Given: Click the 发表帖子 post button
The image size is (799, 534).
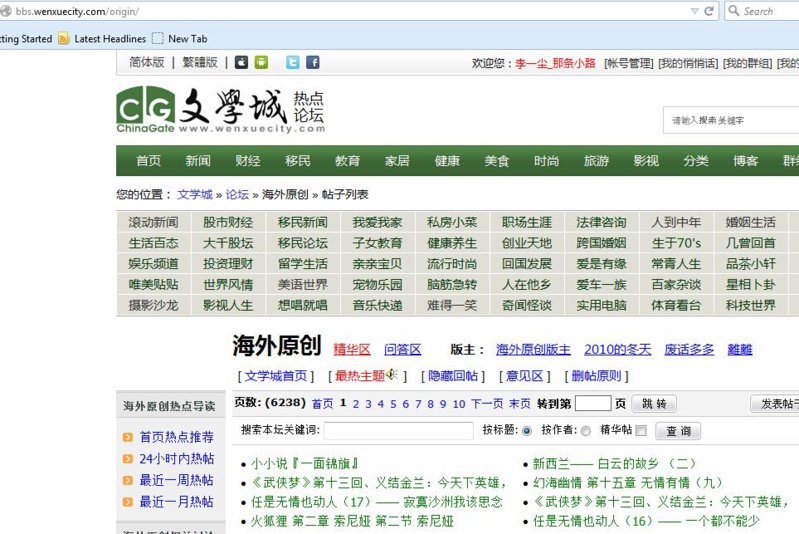Looking at the screenshot, I should (x=776, y=404).
